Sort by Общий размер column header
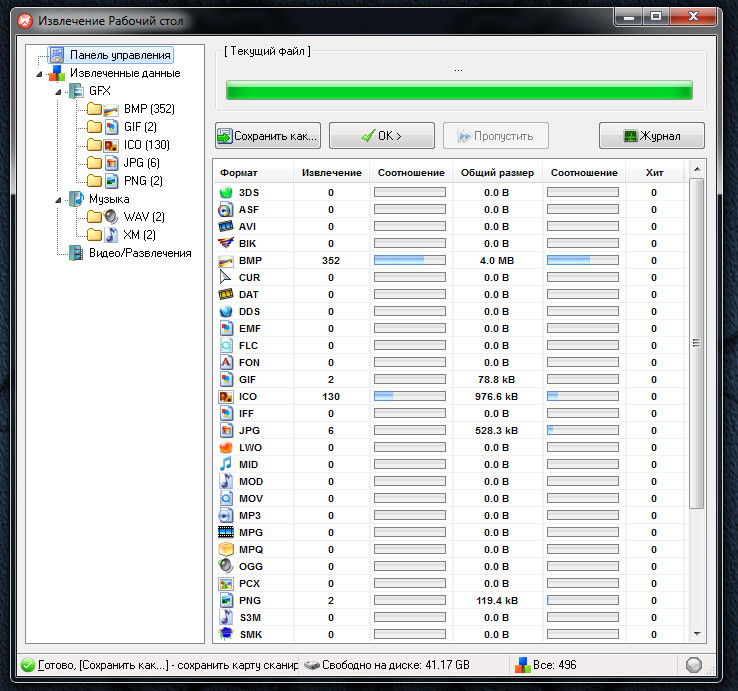Screen dimensions: 738x691 point(497,173)
